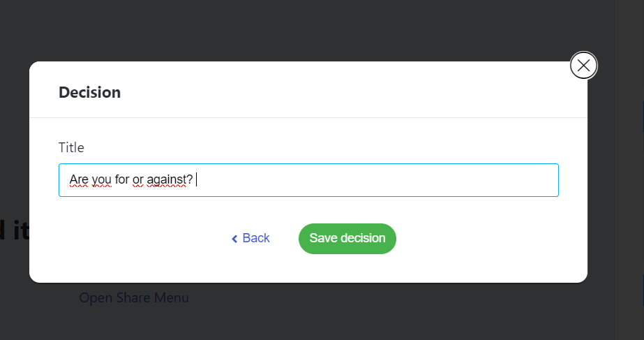Image resolution: width=644 pixels, height=340 pixels.
Task: Click the word "or" in the title
Action: coord(137,180)
